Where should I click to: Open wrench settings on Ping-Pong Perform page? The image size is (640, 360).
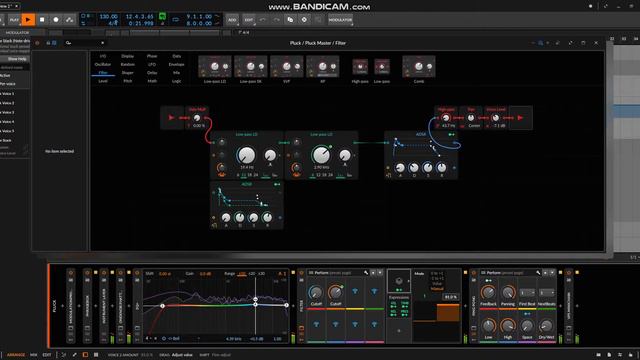point(538,272)
